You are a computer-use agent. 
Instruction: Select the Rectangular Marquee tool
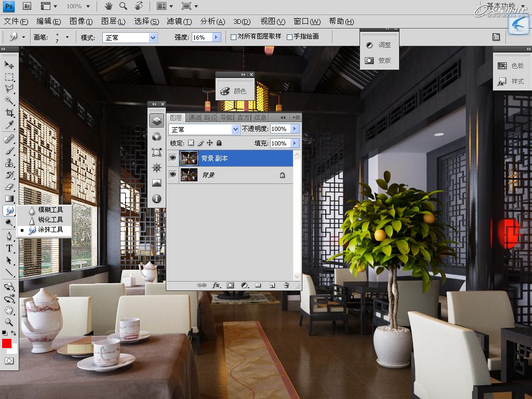9,77
